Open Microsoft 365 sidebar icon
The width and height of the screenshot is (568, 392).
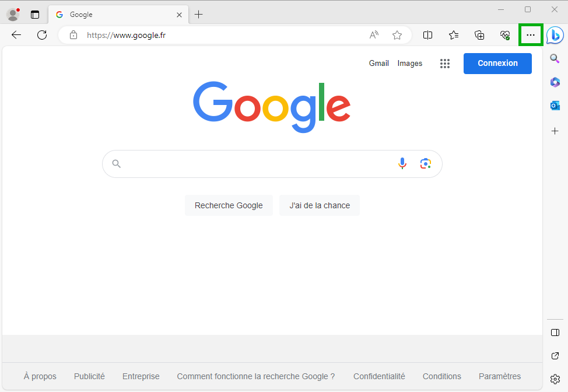click(x=555, y=82)
